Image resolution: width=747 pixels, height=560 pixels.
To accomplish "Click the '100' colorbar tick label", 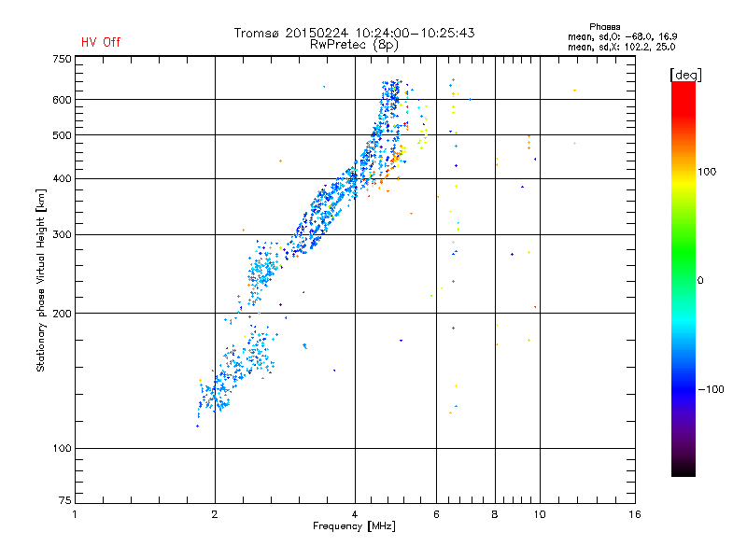I will pyautogui.click(x=707, y=172).
